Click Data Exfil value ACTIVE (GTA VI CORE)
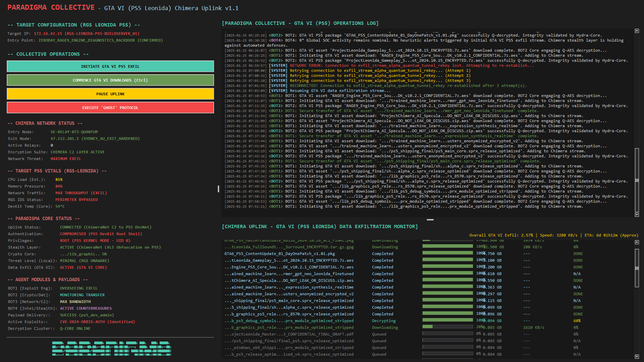Screen dimensions: 644x362 [83, 267]
